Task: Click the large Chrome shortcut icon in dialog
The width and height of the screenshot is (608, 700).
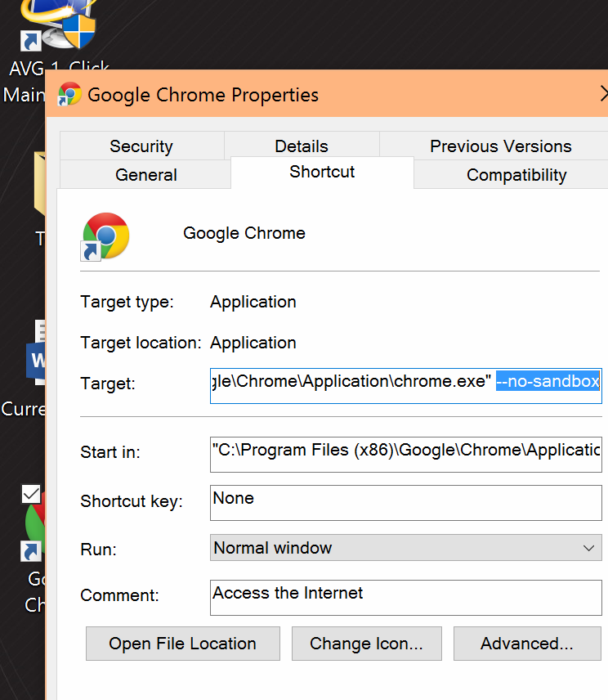Action: pyautogui.click(x=105, y=236)
